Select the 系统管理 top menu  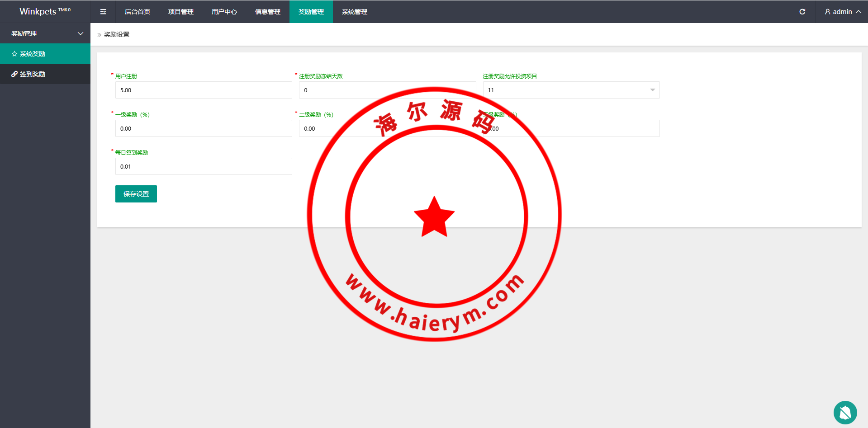[355, 12]
